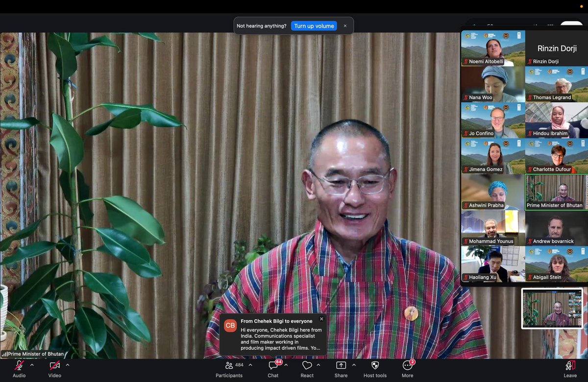This screenshot has width=588, height=382.
Task: Select Rinzin Dorji participant tile
Action: [557, 48]
